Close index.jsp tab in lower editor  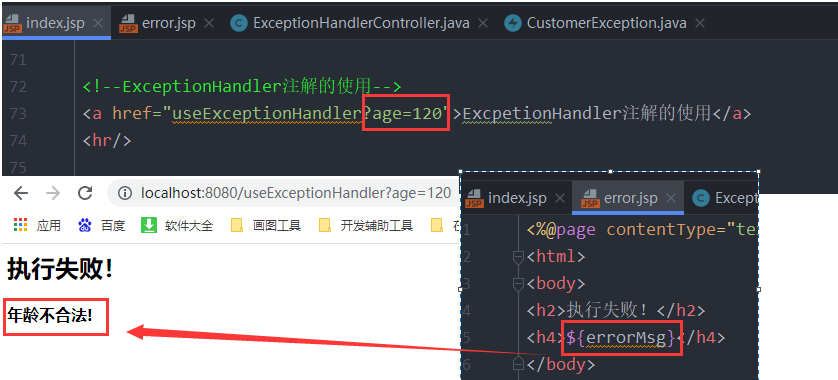(x=559, y=199)
